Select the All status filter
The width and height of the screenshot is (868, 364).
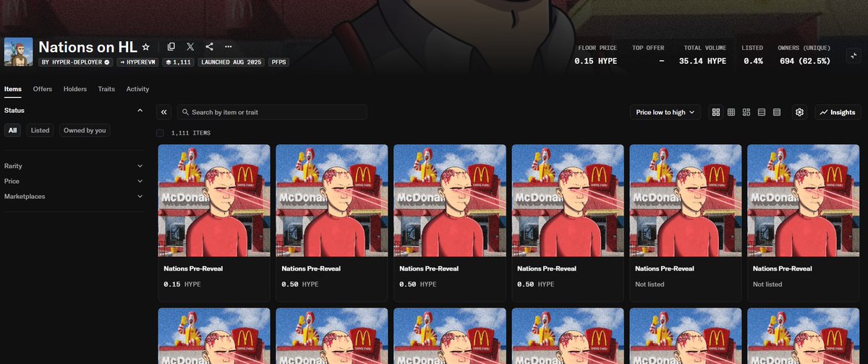tap(13, 130)
